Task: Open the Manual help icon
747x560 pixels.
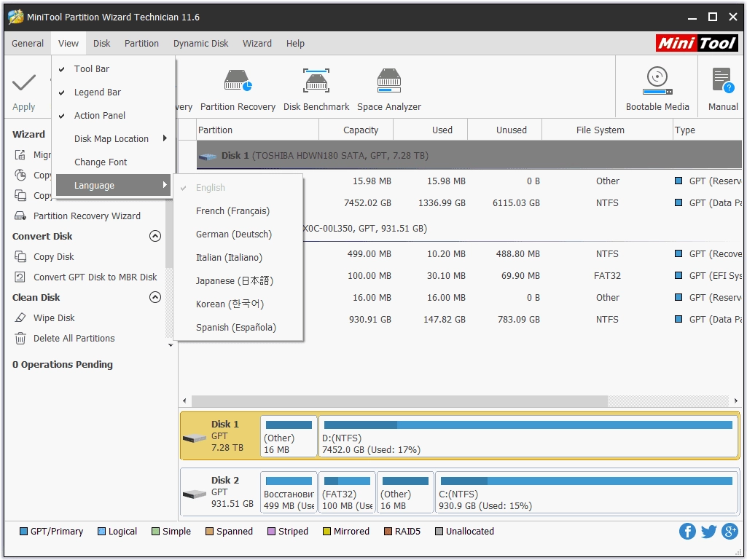Action: pos(723,81)
